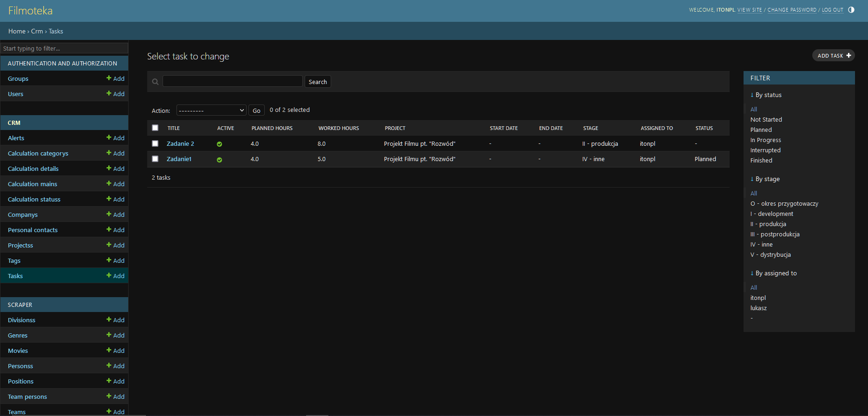Add a Division from the sidebar
This screenshot has width=868, height=416.
tap(115, 320)
